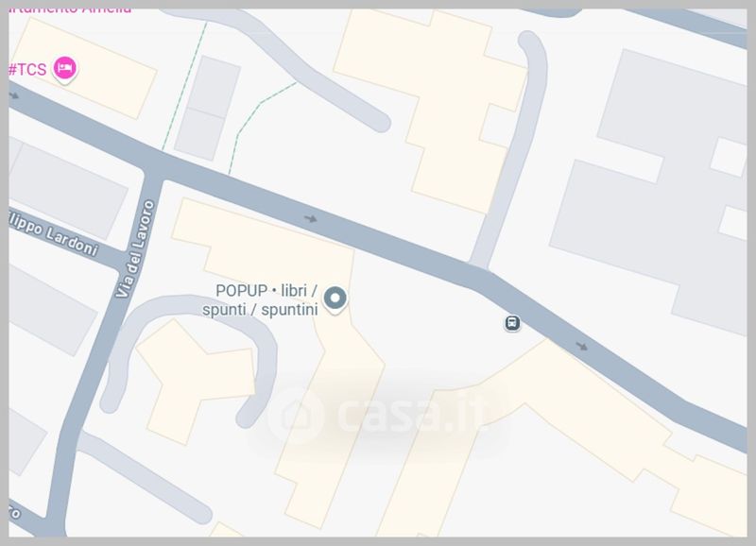
Task: Open the #TCS place label
Action: click(x=27, y=69)
